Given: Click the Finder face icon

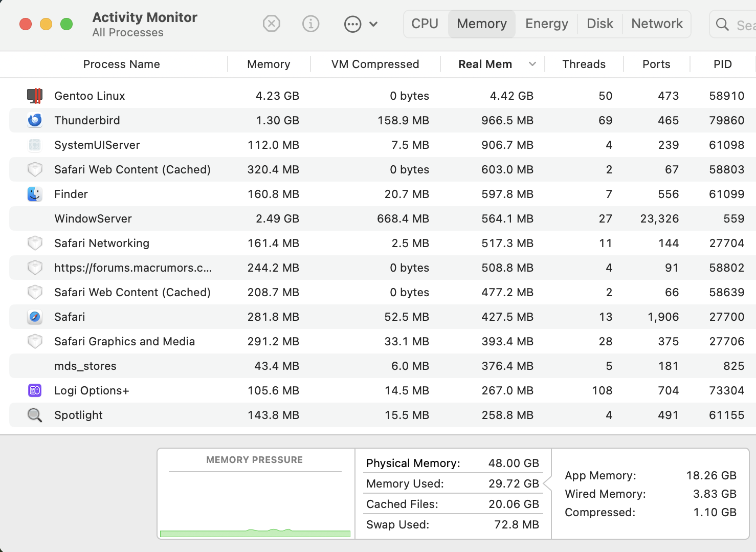Looking at the screenshot, I should click(35, 194).
